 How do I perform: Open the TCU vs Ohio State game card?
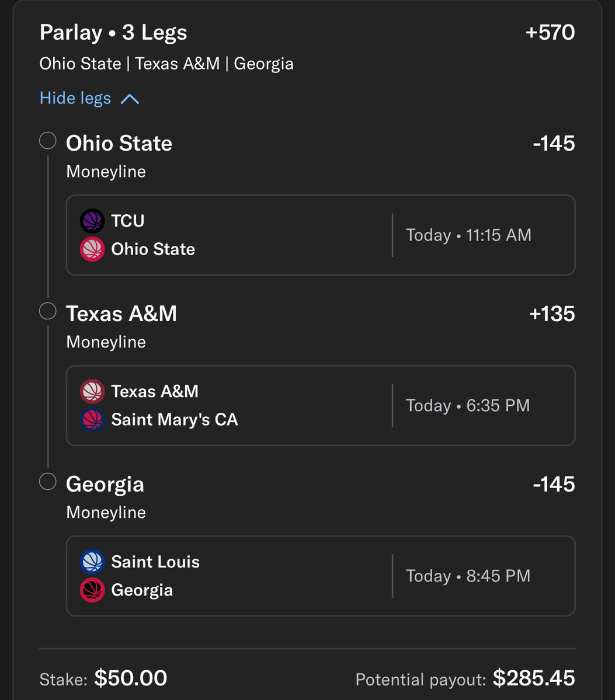(320, 235)
